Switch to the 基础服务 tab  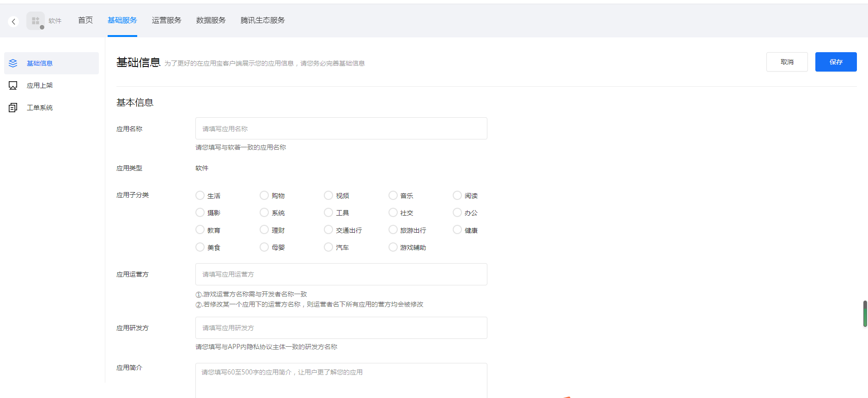(x=122, y=20)
